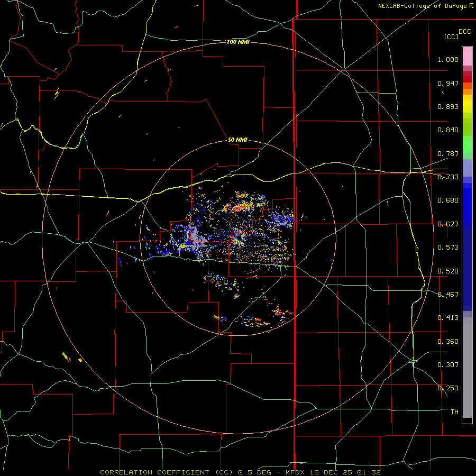Click the 0.787 scale value
476x476 pixels.
pos(448,153)
